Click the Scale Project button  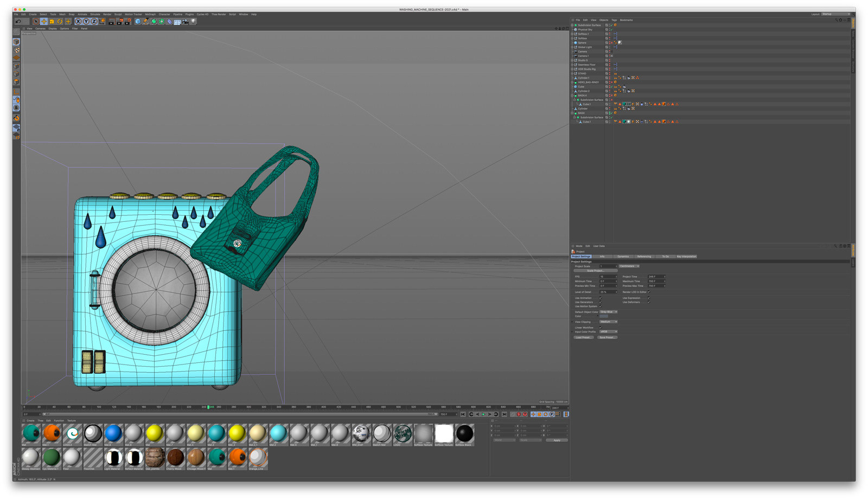pyautogui.click(x=596, y=271)
